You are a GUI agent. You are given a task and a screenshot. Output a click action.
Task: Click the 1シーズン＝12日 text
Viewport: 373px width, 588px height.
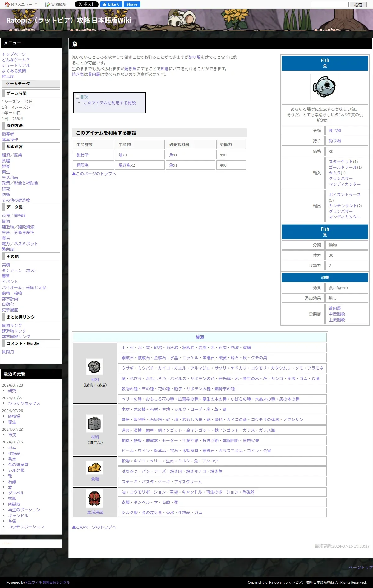pos(17,102)
